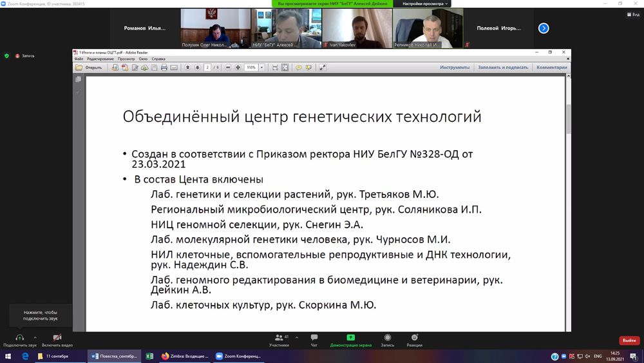Go to next page with down arrow
Viewport: 644px width, 363px height.
198,68
